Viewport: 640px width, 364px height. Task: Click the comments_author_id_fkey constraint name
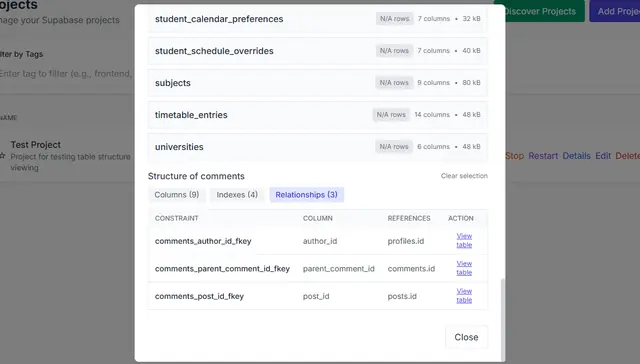[203, 241]
